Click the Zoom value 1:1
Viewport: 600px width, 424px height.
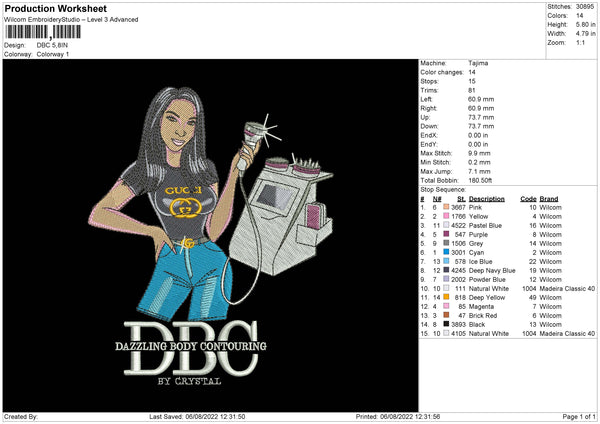(580, 42)
